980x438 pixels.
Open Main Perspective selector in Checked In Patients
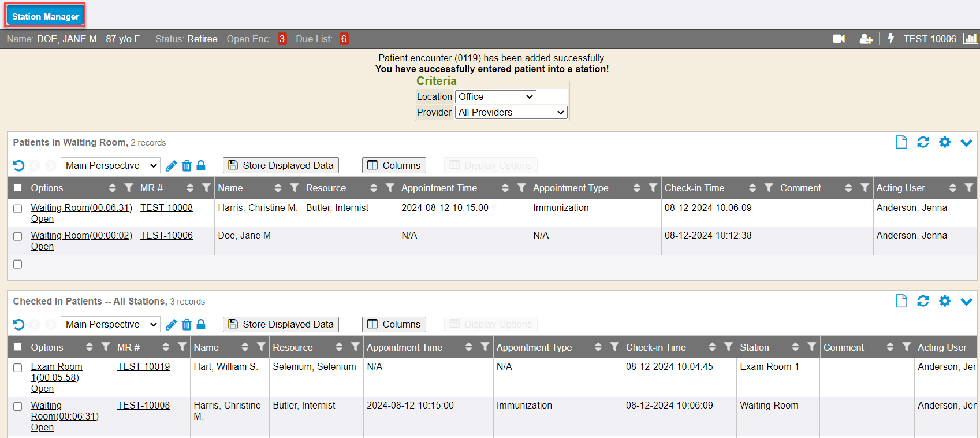[x=110, y=325]
